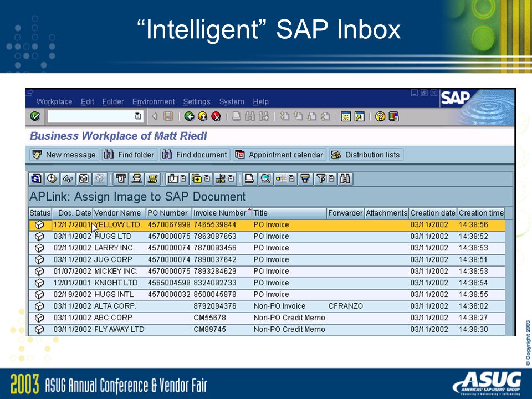The height and width of the screenshot is (399, 532).
Task: Click the Find next binoculars-plus icon
Action: click(x=264, y=116)
